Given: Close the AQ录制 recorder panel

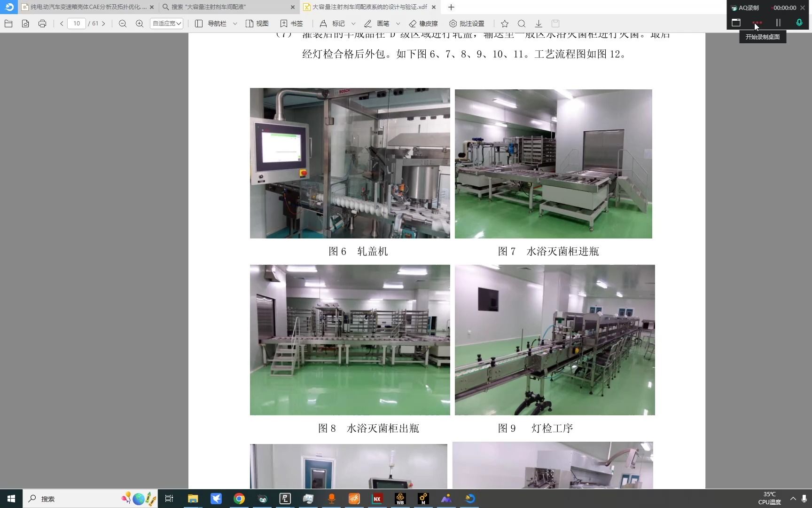Looking at the screenshot, I should (803, 8).
